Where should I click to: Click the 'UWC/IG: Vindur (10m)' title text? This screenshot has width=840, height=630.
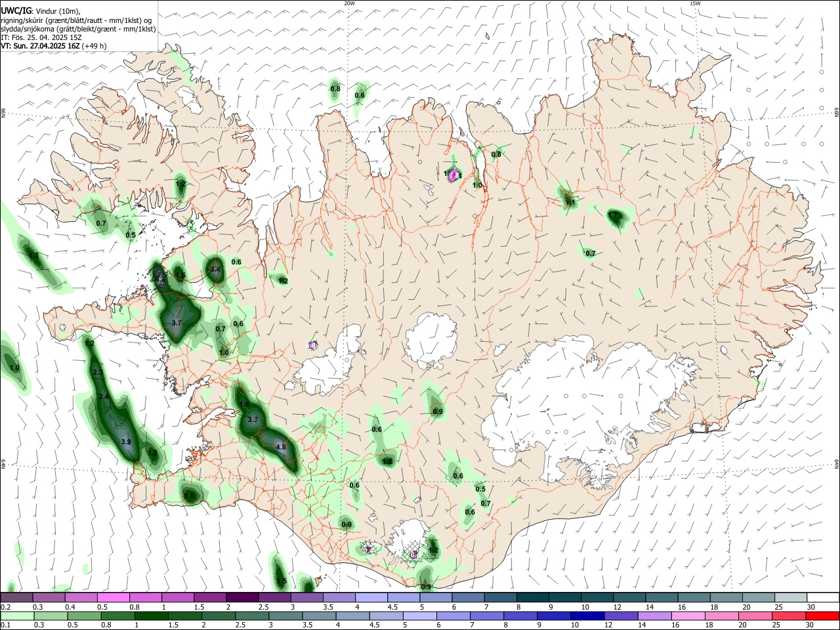tap(41, 11)
